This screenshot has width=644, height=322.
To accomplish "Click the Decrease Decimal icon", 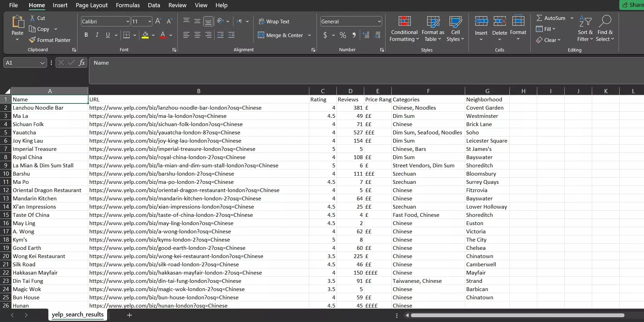I will coord(377,35).
